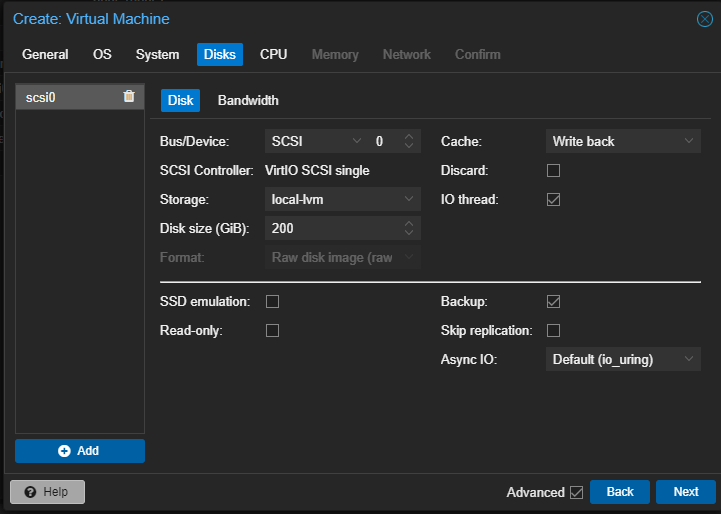This screenshot has width=721, height=514.
Task: Switch to the CPU tab
Action: coord(273,54)
